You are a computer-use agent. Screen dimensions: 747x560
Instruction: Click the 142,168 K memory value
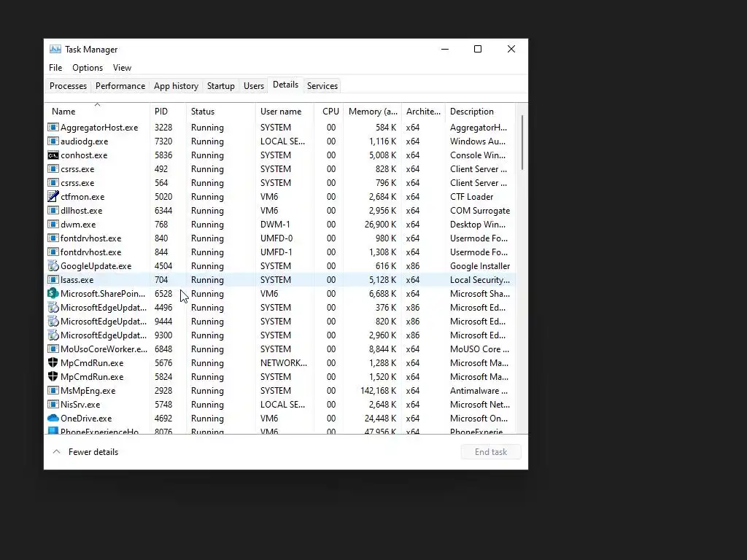click(379, 391)
